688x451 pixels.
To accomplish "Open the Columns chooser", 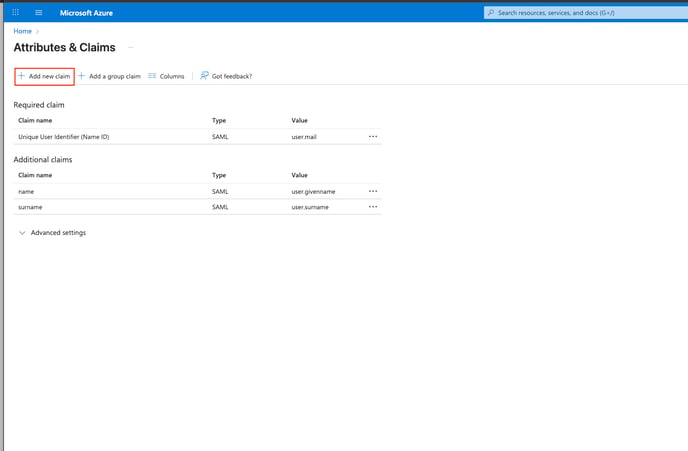I will point(166,76).
